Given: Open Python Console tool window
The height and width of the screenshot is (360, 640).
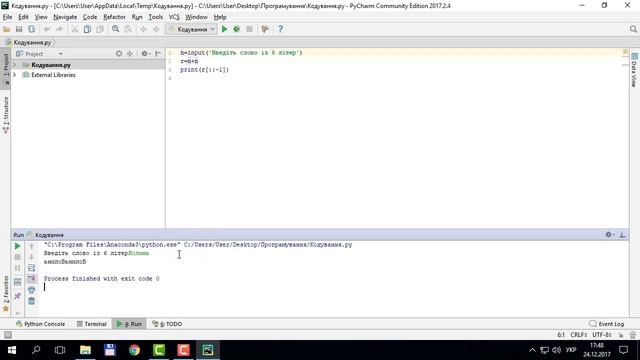Looking at the screenshot, I should 40,324.
